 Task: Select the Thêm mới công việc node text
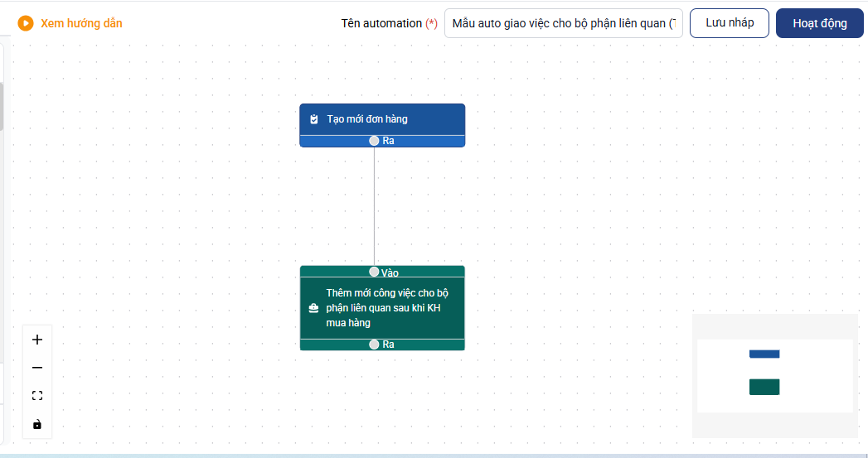386,308
